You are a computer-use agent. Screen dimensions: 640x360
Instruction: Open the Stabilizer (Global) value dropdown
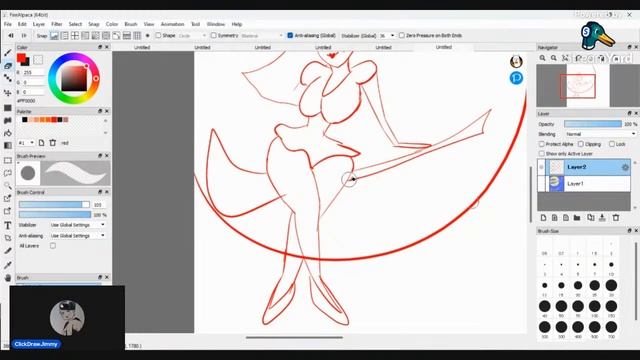tap(387, 36)
